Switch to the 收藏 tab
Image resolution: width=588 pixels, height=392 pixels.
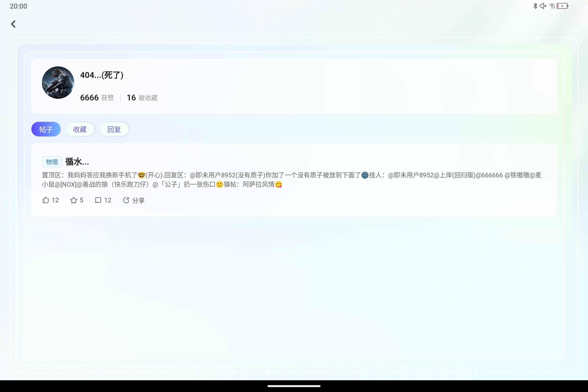pyautogui.click(x=80, y=129)
